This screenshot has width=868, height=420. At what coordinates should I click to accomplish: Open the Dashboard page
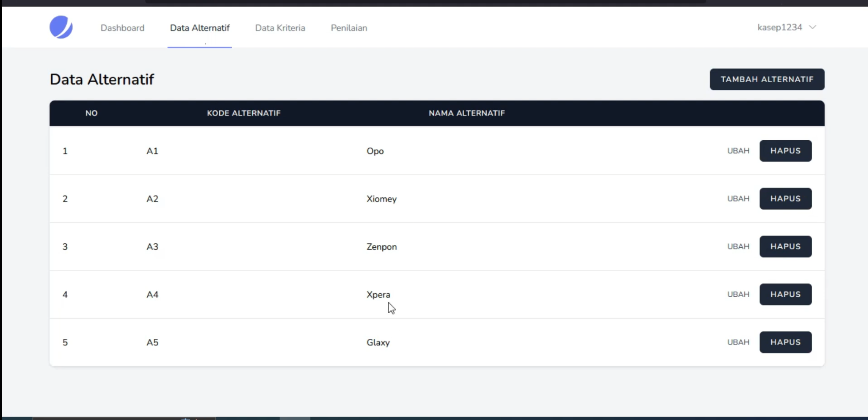(122, 28)
